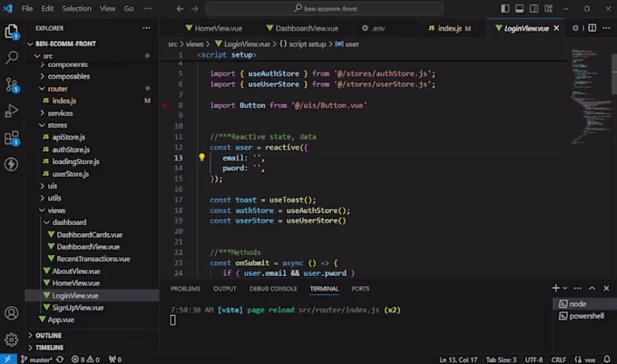Toggle the primary sidebar visibility
The height and width of the screenshot is (364, 617).
504,8
